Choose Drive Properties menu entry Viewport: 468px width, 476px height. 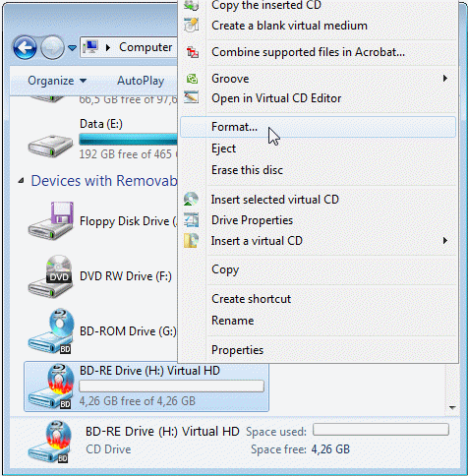click(252, 220)
